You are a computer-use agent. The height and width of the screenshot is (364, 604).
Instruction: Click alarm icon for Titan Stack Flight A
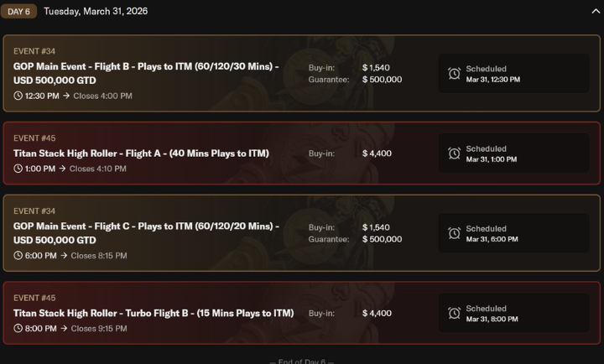pos(454,153)
